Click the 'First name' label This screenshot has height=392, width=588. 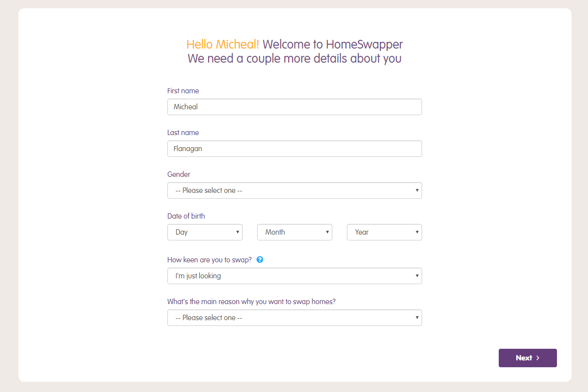[183, 91]
